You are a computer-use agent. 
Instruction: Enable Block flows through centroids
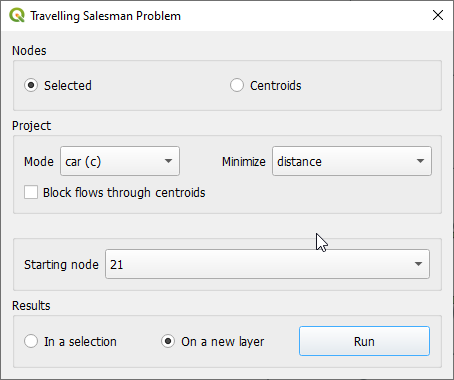[x=31, y=192]
